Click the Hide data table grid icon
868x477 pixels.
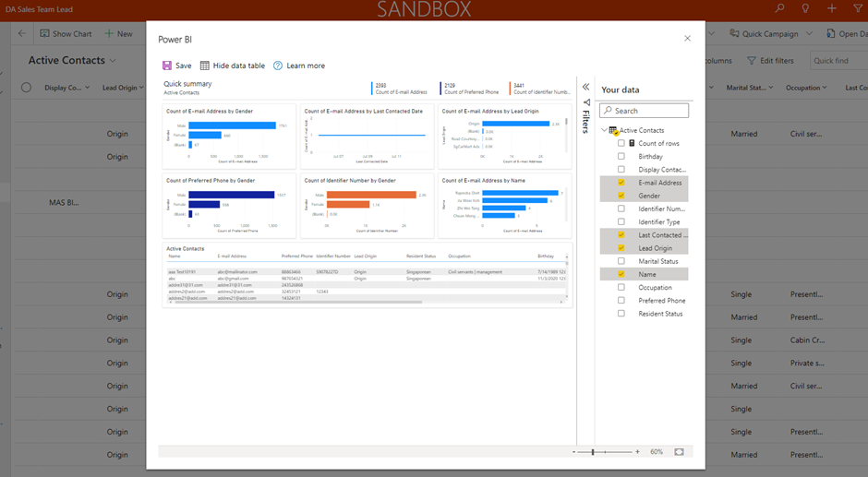click(205, 66)
